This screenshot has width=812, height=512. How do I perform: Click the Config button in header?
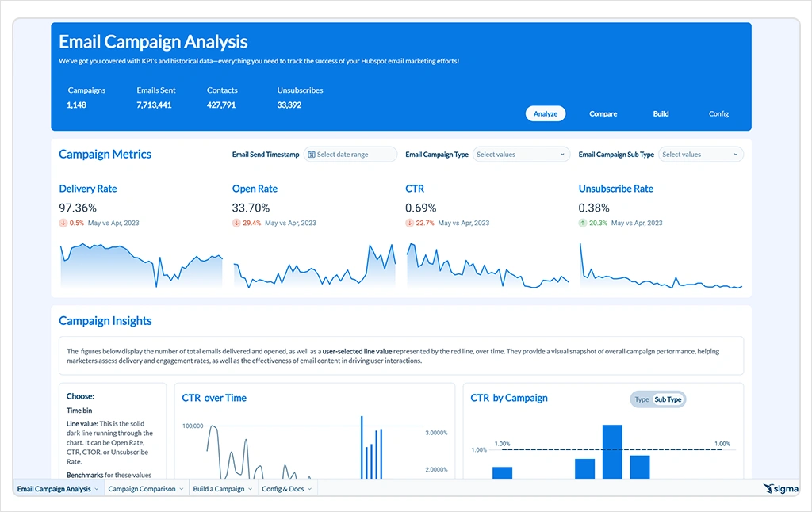718,114
